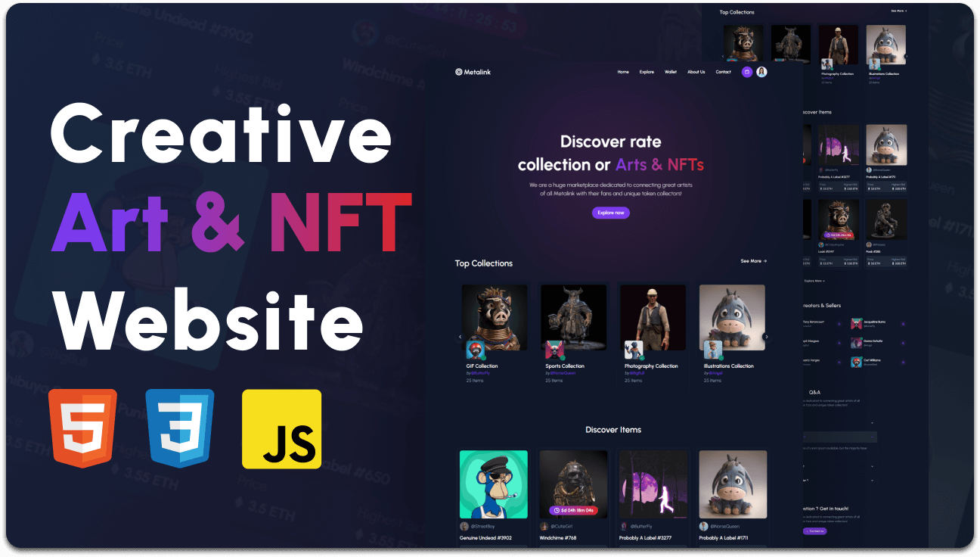The height and width of the screenshot is (557, 980).
Task: Click the countdown timer badge on Windchime #768
Action: click(x=573, y=510)
